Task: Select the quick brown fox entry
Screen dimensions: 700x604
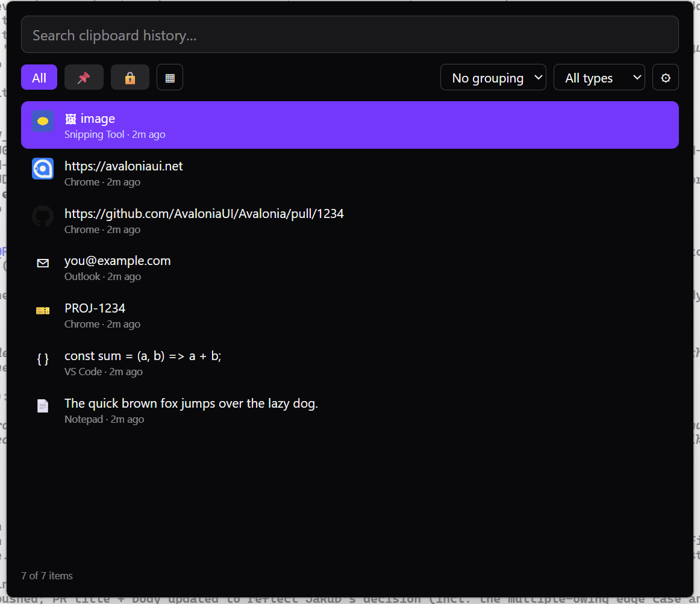Action: tap(349, 410)
